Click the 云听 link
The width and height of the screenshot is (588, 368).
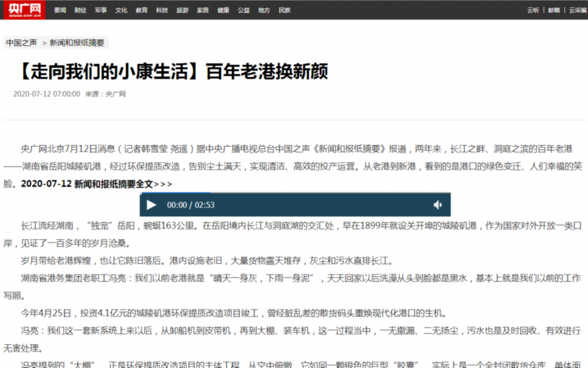pyautogui.click(x=533, y=10)
